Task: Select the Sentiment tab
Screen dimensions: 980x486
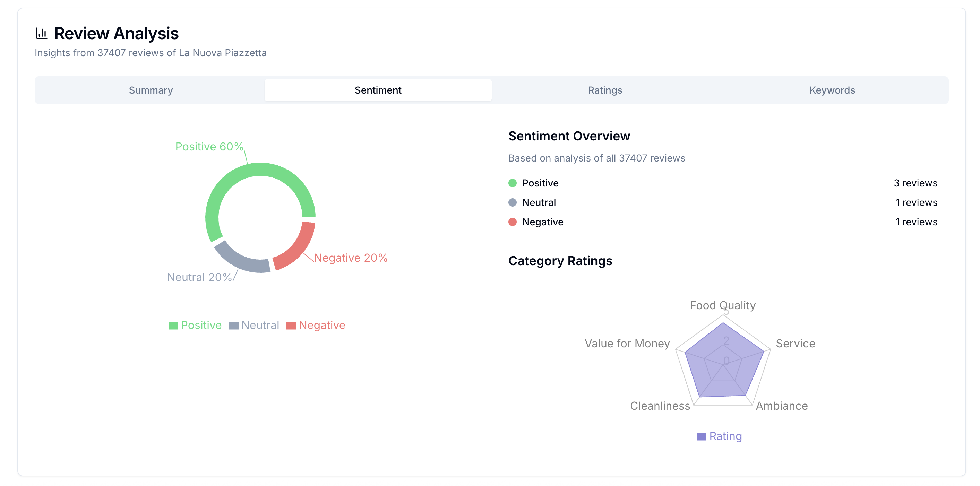Action: tap(378, 90)
